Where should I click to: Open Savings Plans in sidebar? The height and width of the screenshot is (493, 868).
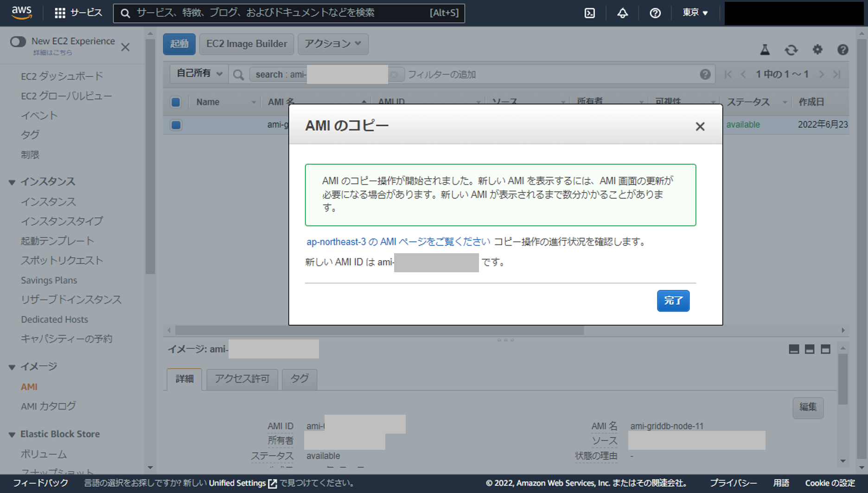click(x=49, y=280)
